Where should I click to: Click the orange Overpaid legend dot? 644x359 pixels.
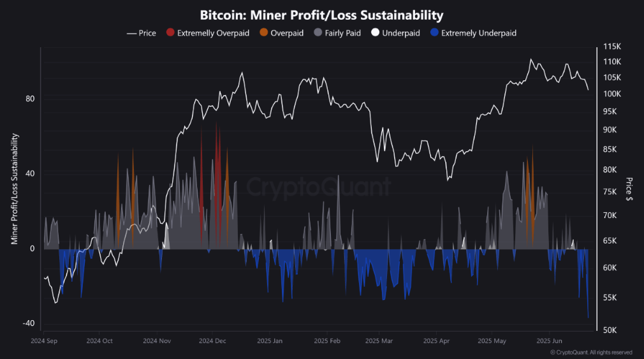point(263,33)
